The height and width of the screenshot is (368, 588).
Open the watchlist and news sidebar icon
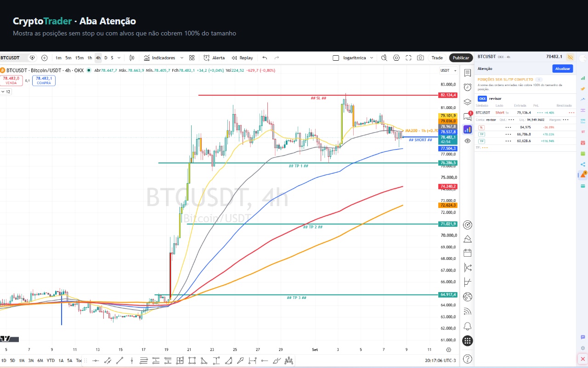tap(468, 73)
